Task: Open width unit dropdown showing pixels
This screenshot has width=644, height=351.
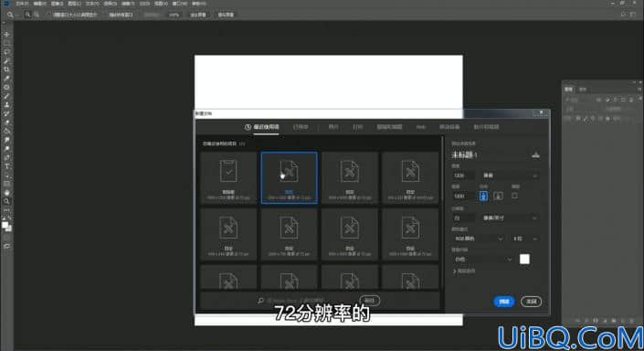Action: (510, 175)
